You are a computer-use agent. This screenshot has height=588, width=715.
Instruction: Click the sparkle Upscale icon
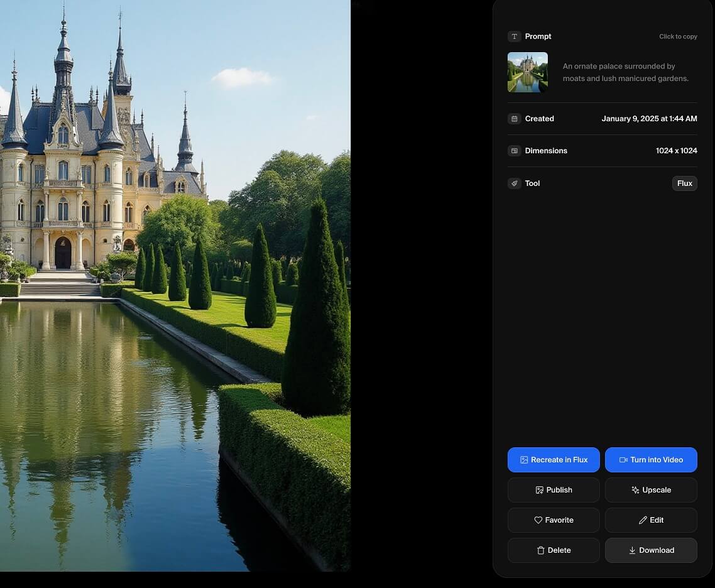pos(635,490)
